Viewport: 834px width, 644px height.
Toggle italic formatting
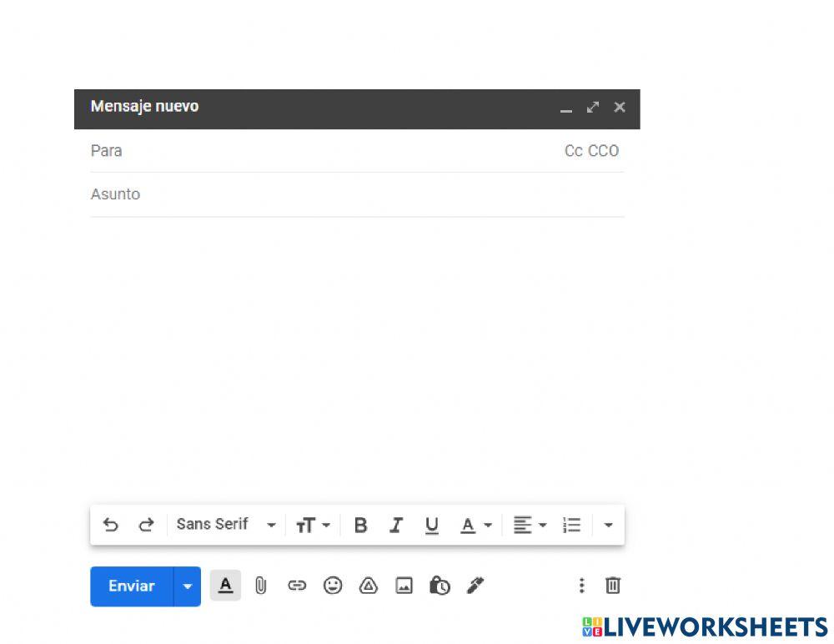pos(396,525)
